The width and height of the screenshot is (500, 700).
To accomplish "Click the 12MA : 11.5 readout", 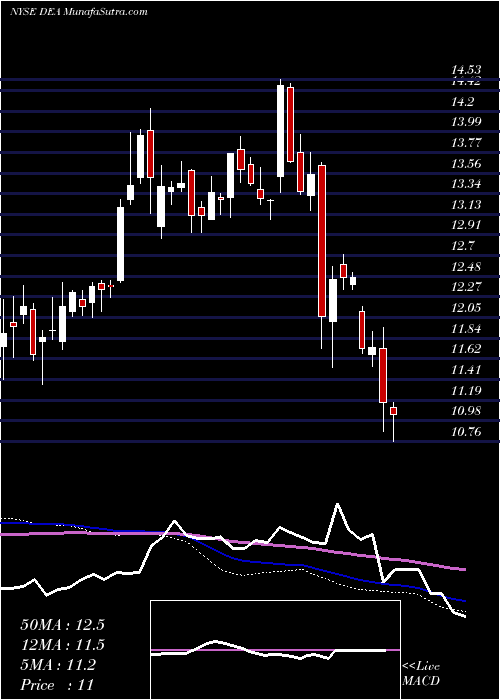I will click(x=62, y=645).
